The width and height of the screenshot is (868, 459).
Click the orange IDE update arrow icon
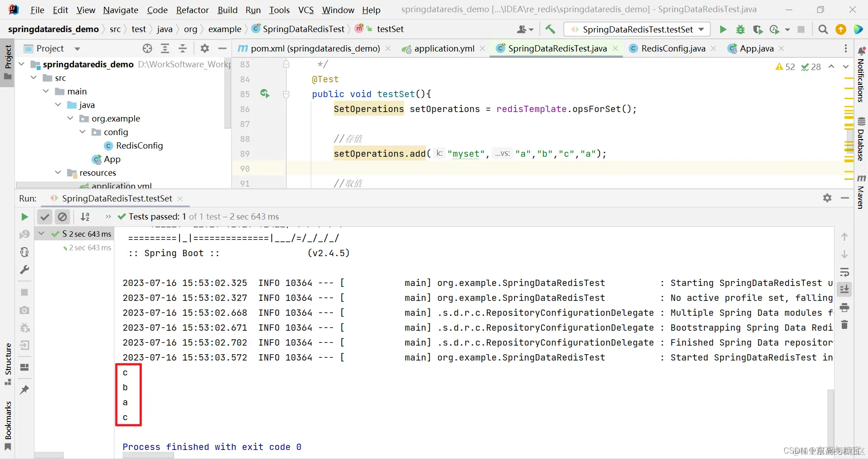pyautogui.click(x=841, y=29)
